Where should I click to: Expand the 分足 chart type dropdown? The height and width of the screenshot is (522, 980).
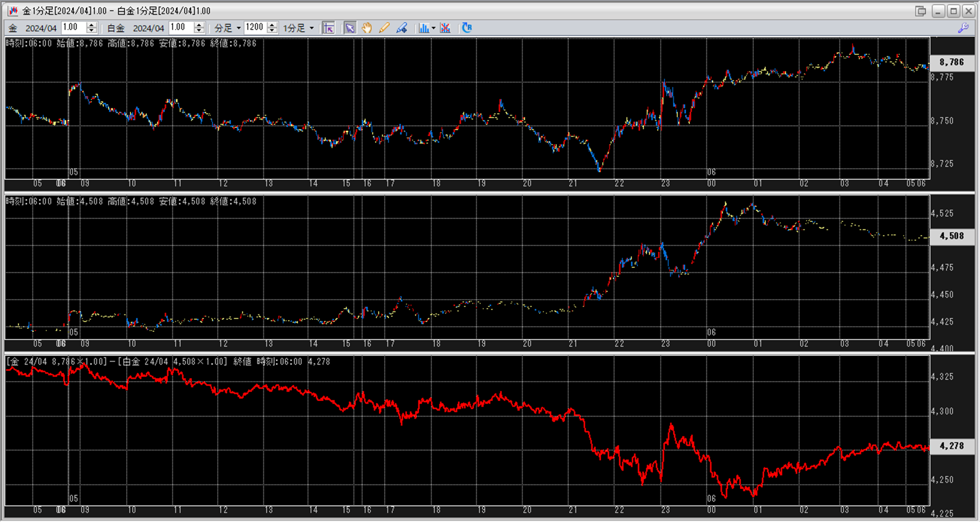(238, 28)
